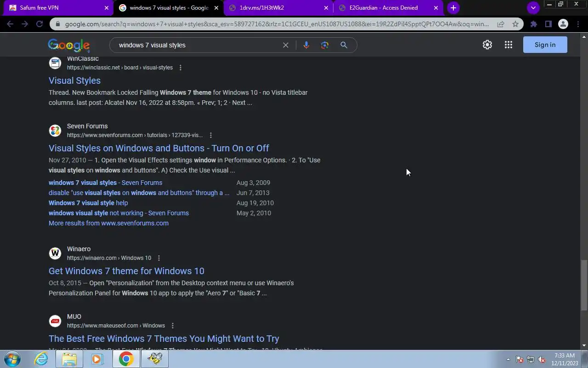Bookmark this page with the star
588x368 pixels.
point(515,24)
